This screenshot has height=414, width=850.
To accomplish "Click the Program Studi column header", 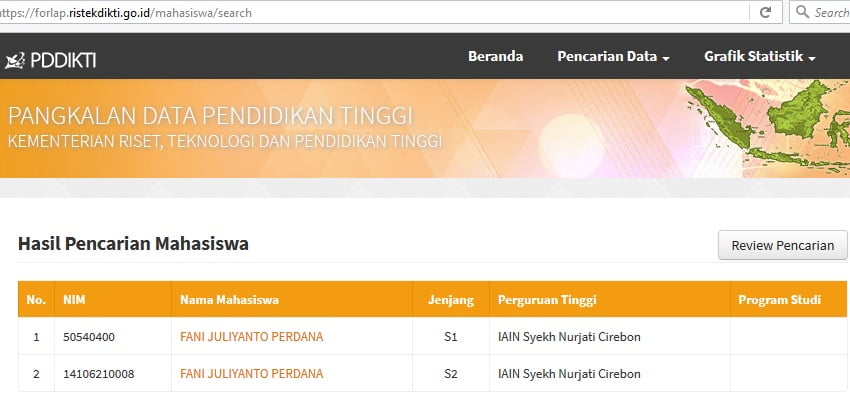I will pos(779,300).
